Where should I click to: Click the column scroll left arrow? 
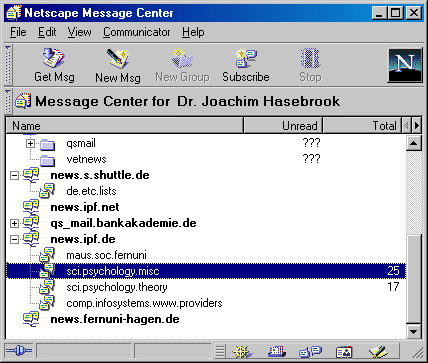406,126
